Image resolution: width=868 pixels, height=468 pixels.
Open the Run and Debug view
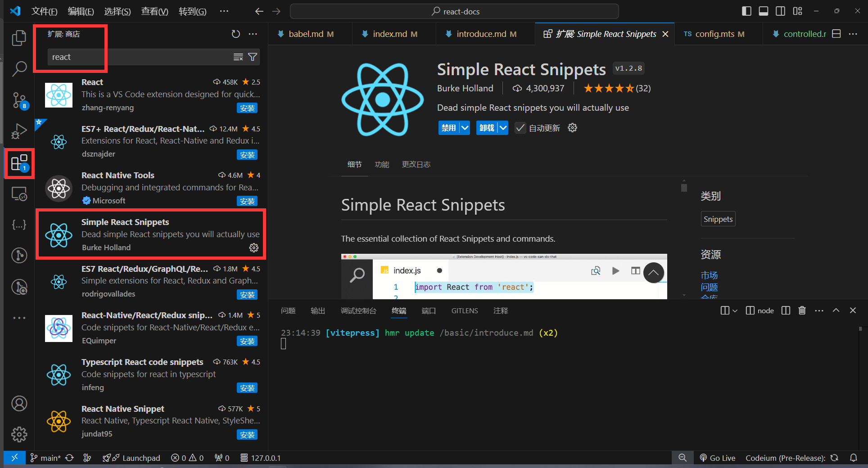click(19, 131)
